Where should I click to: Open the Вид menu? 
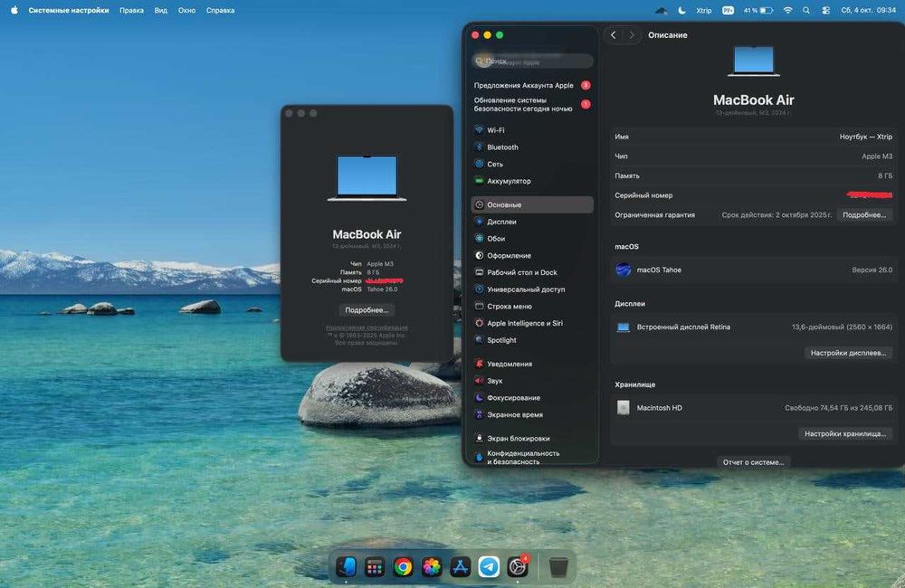pos(161,10)
